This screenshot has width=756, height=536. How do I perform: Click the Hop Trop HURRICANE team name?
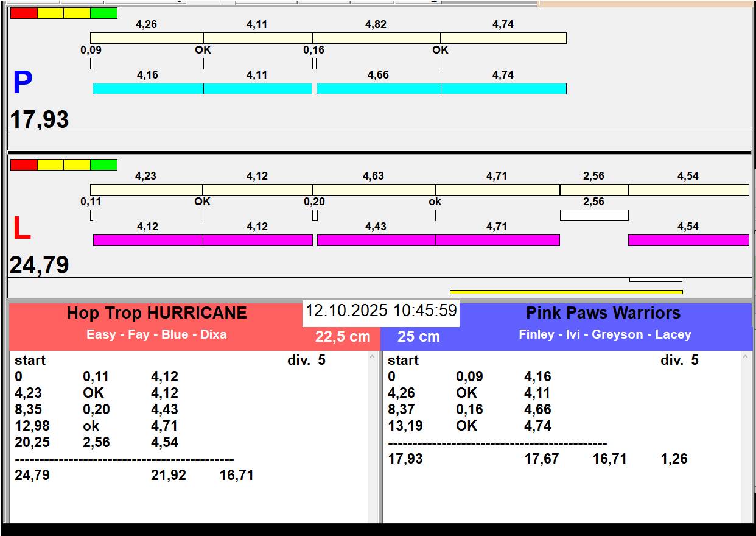(x=156, y=313)
